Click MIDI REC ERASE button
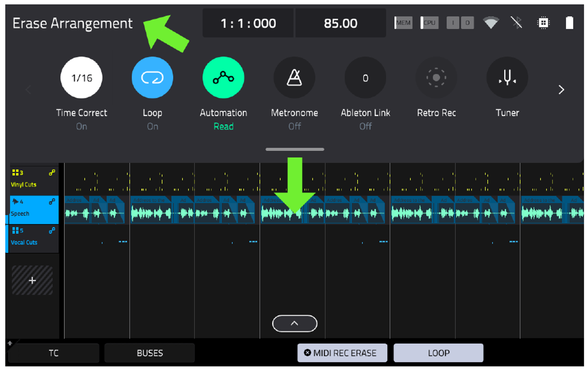This screenshot has height=370, width=588. (x=342, y=353)
